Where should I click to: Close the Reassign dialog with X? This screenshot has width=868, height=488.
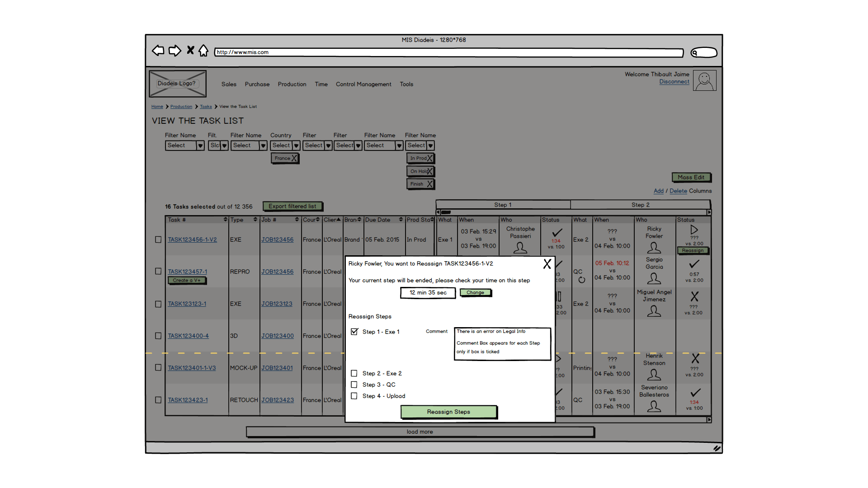tap(547, 264)
